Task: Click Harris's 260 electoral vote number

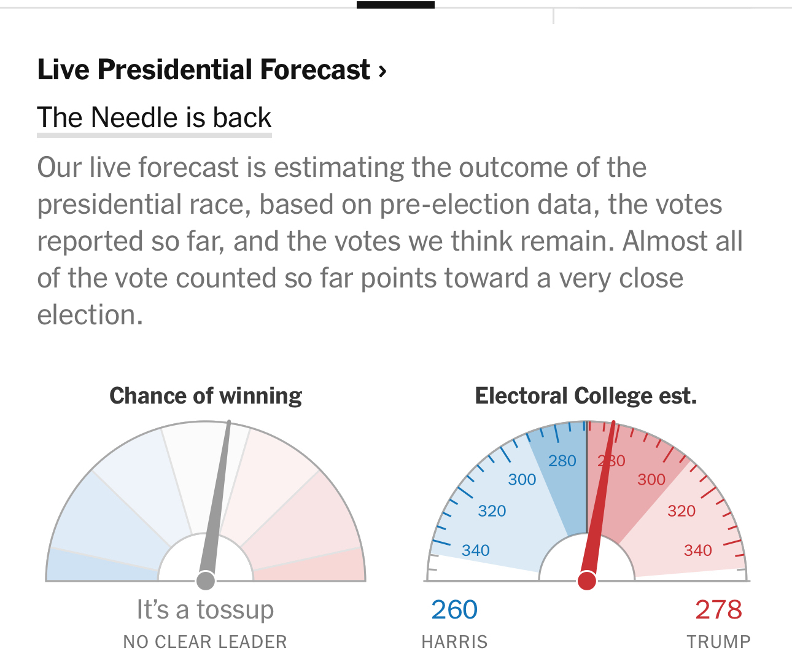Action: tap(454, 610)
